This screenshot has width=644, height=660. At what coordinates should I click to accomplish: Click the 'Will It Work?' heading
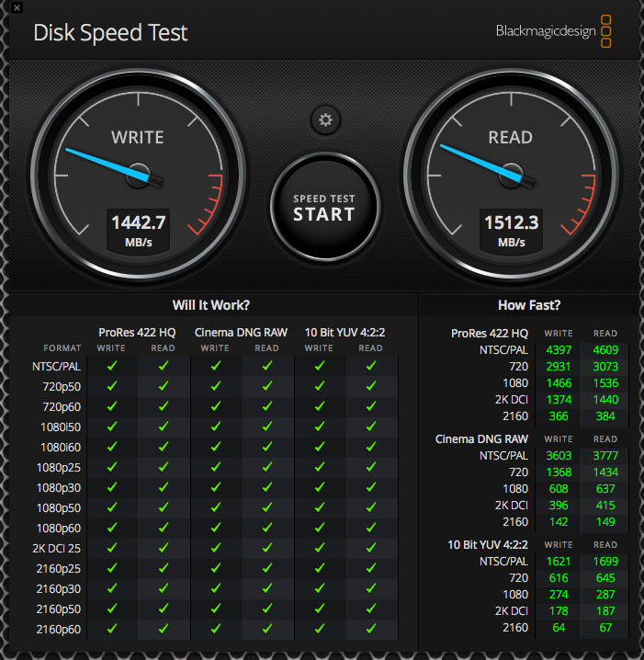coord(211,305)
